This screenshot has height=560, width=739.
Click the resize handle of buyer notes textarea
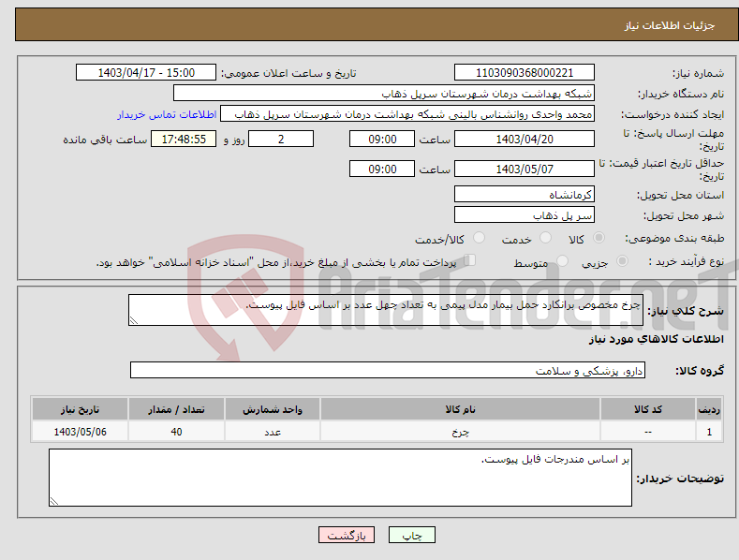(x=54, y=502)
